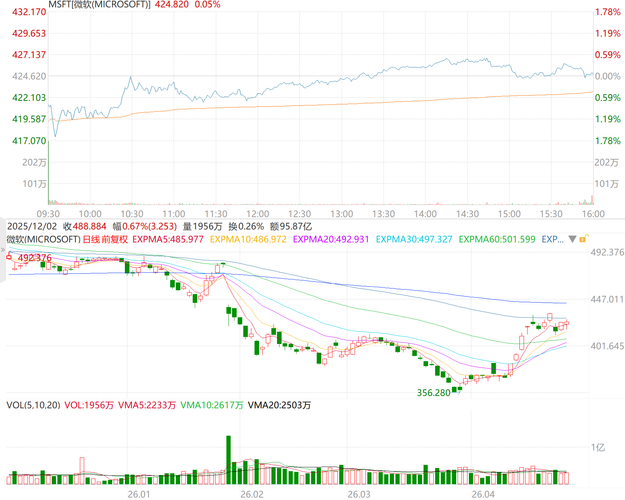Click the 492.376 high price marker on chart
The height and width of the screenshot is (500, 625).
34,258
